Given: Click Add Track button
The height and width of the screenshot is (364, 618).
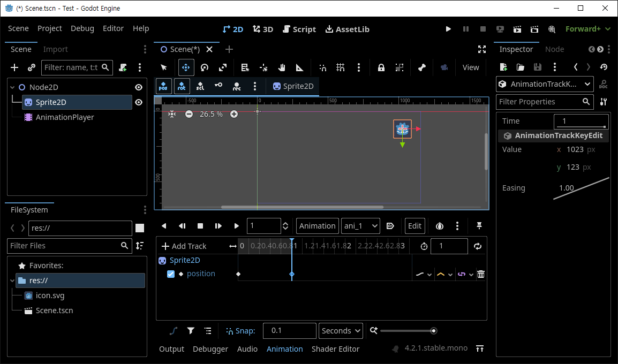Looking at the screenshot, I should 184,246.
